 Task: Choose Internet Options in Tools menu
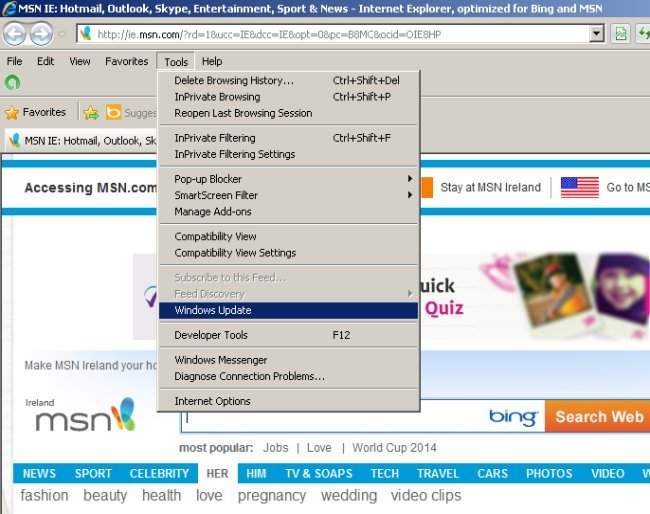coord(212,401)
